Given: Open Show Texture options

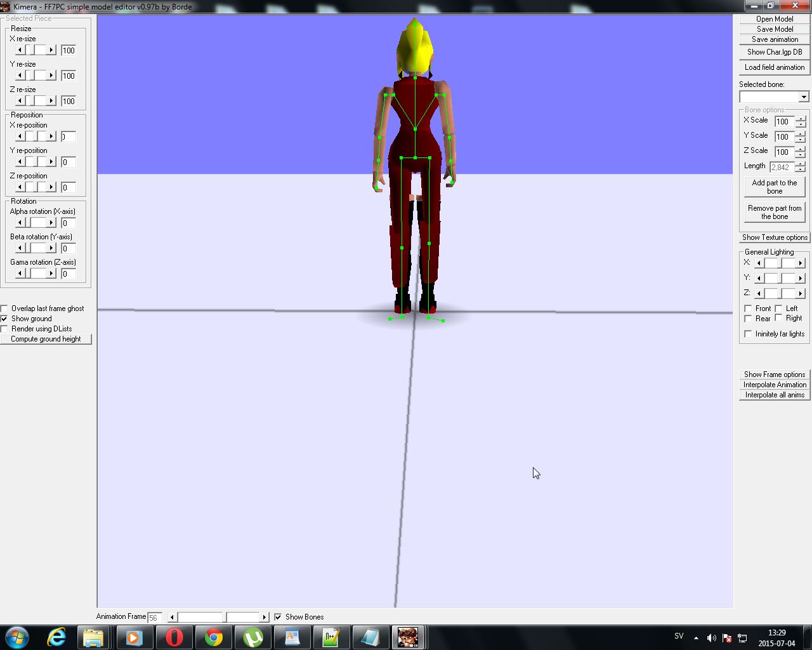Looking at the screenshot, I should tap(775, 237).
